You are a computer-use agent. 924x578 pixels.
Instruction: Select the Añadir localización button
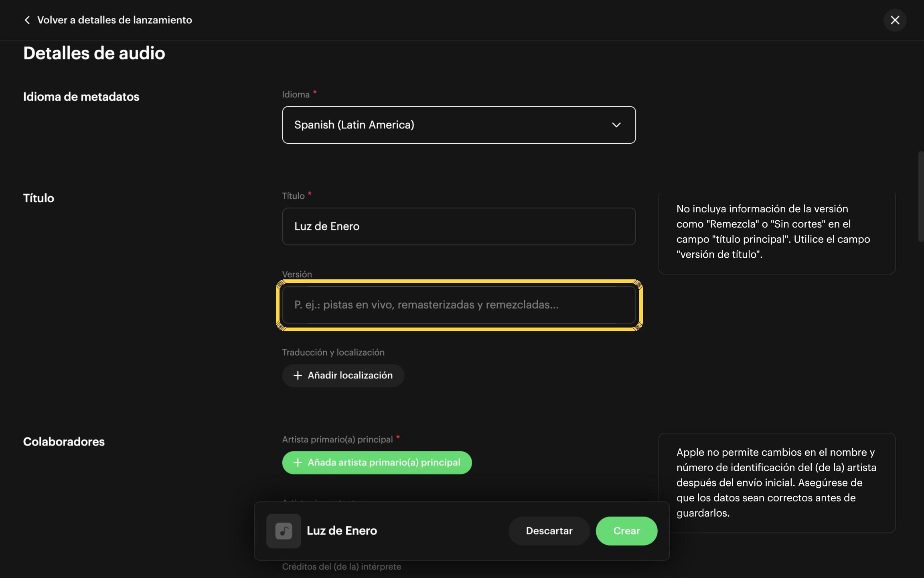point(343,375)
